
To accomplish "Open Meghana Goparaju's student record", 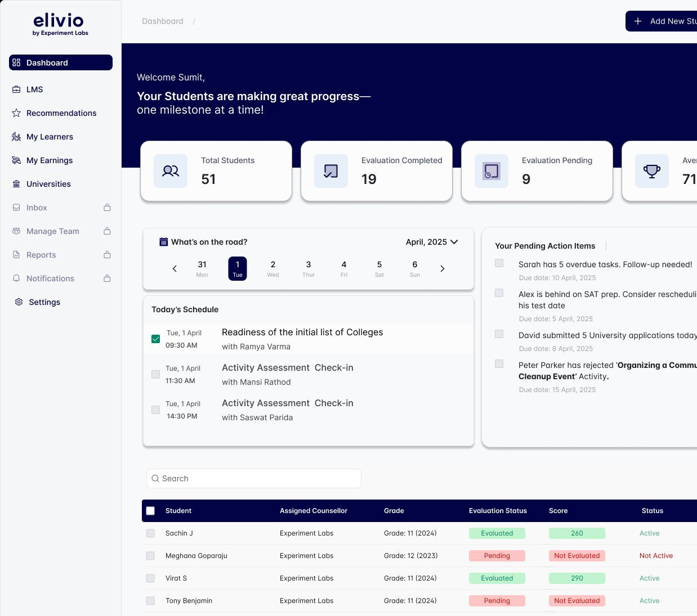I will click(x=196, y=556).
